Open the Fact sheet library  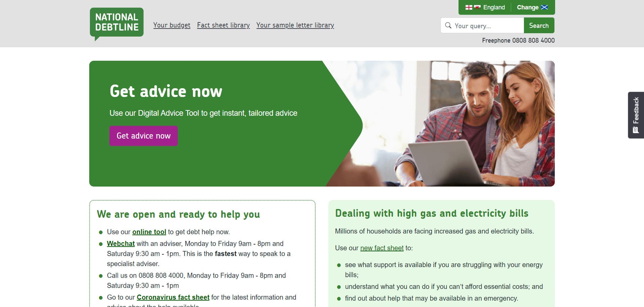click(223, 25)
